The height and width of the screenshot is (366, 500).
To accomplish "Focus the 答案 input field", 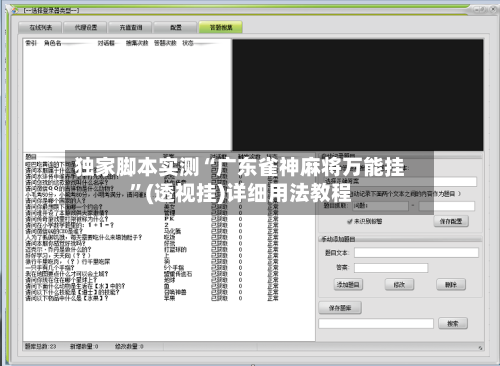I will pyautogui.click(x=391, y=268).
